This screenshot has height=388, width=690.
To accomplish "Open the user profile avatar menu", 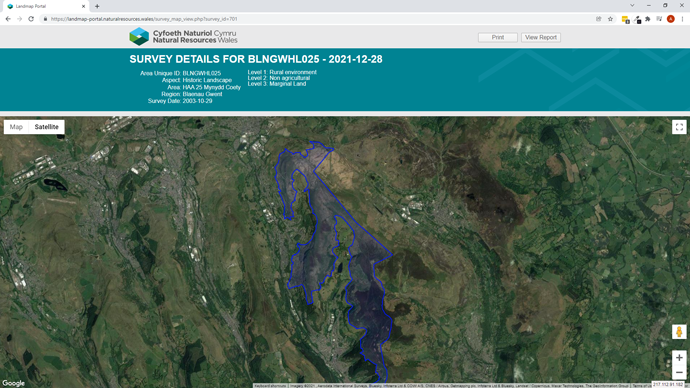I will tap(671, 19).
